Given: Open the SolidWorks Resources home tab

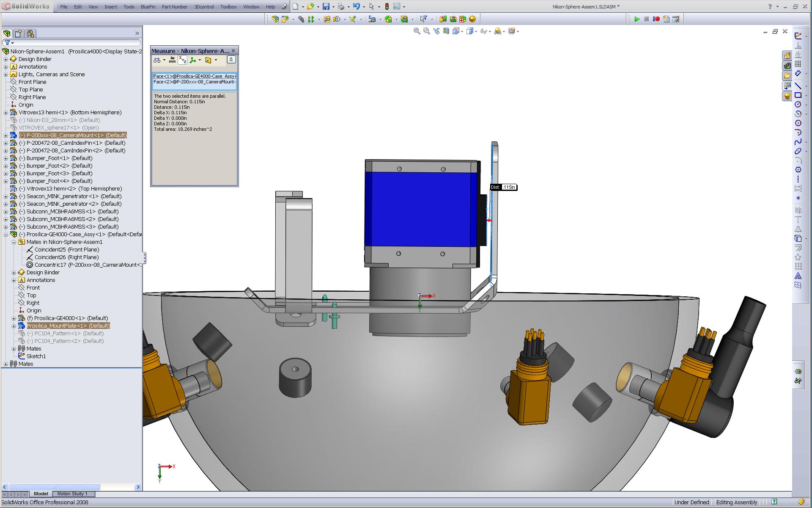Looking at the screenshot, I should coord(787,56).
